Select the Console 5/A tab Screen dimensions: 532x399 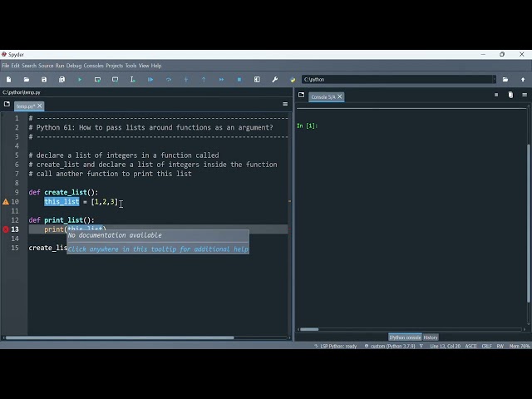tap(323, 97)
